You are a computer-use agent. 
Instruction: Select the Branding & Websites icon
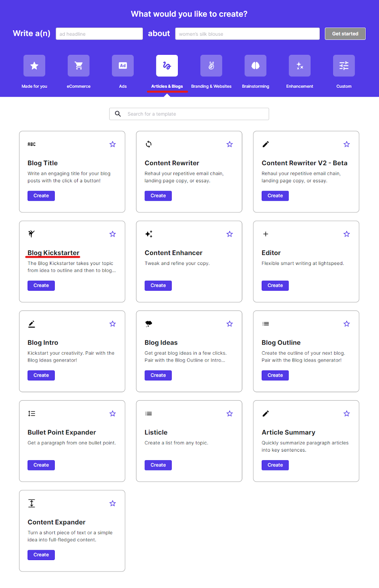click(211, 66)
